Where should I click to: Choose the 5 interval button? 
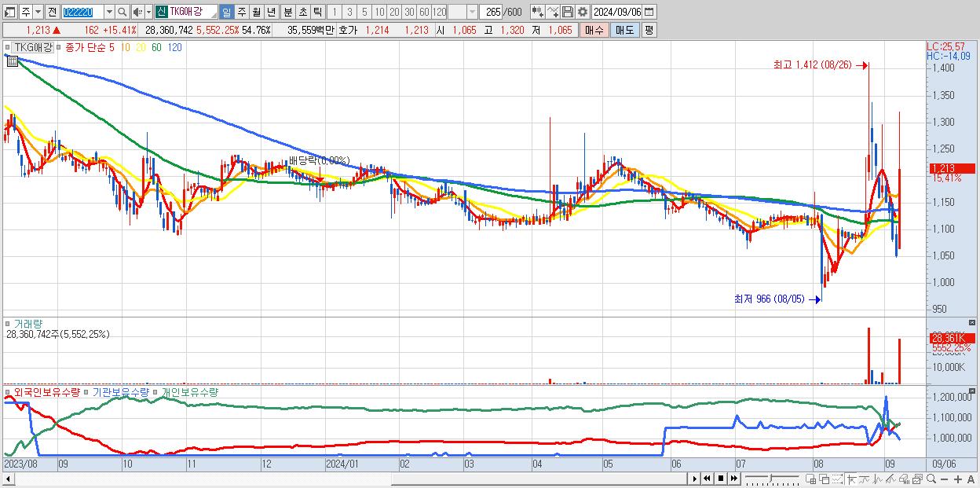(x=364, y=12)
